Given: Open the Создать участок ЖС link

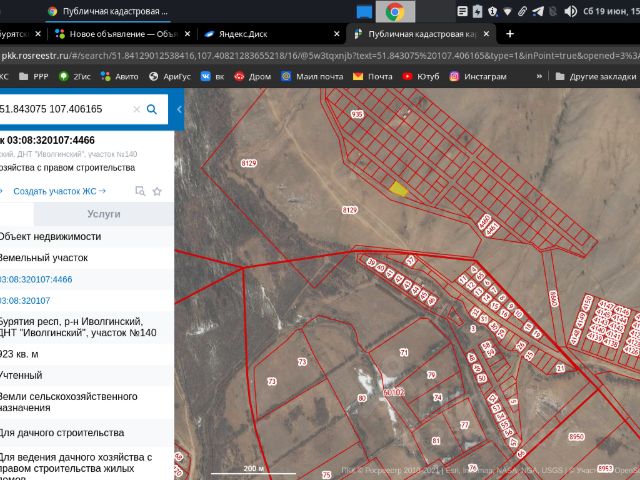Looking at the screenshot, I should [69, 190].
